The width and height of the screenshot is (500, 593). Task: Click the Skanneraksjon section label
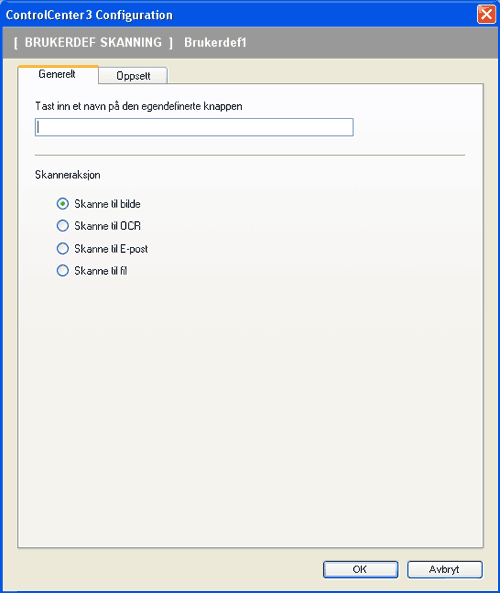(68, 175)
